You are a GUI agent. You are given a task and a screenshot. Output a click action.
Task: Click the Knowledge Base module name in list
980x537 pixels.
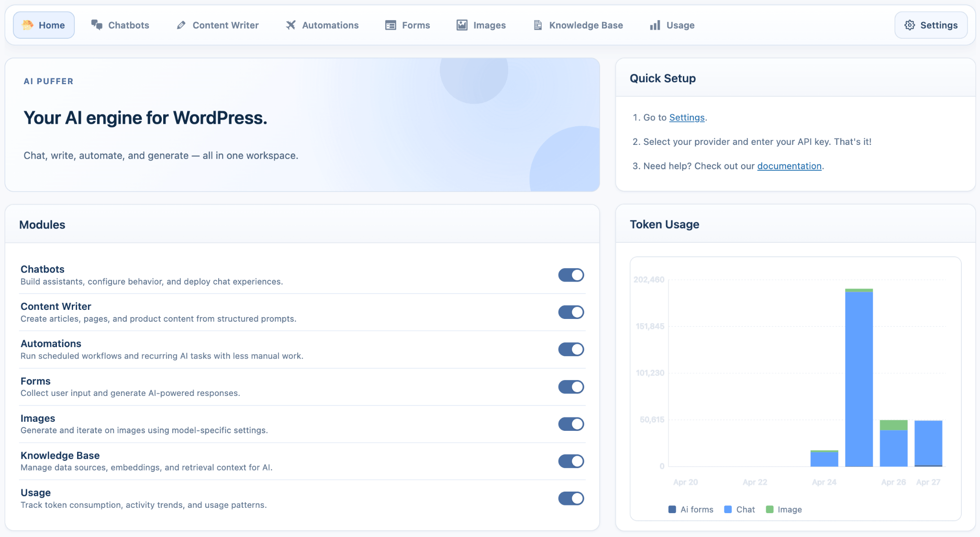(60, 456)
